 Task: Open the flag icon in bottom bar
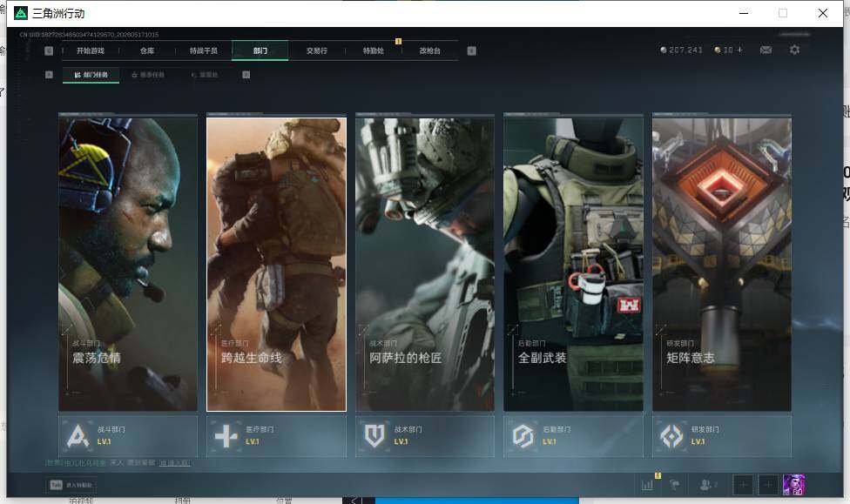tap(674, 485)
